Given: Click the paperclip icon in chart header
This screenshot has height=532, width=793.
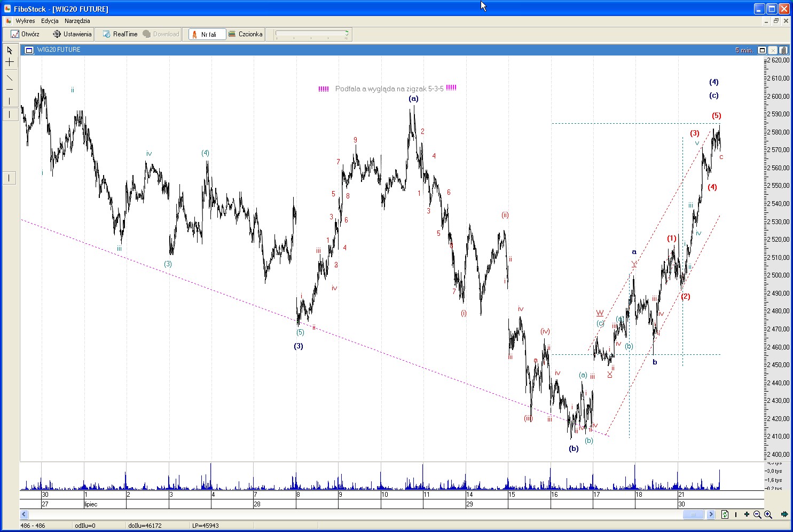Looking at the screenshot, I should click(x=783, y=50).
